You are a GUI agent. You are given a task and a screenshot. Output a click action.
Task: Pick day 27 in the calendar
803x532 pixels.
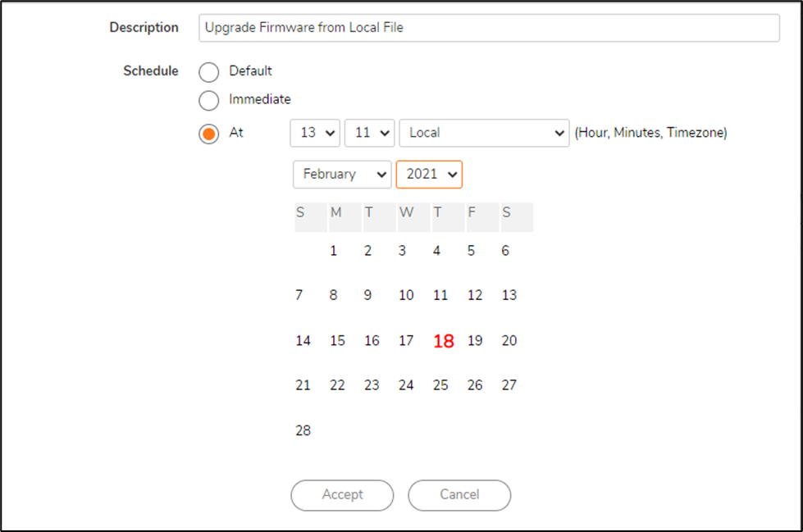(509, 385)
